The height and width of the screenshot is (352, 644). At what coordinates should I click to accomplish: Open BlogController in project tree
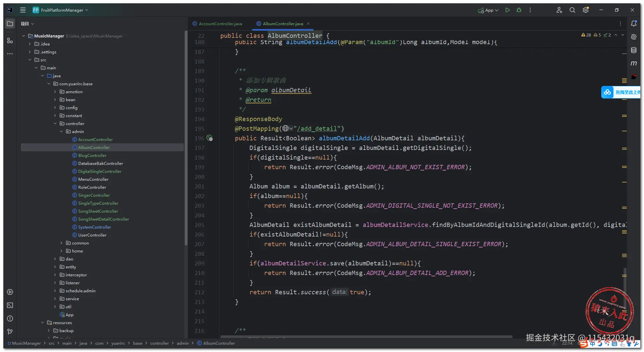coord(92,155)
